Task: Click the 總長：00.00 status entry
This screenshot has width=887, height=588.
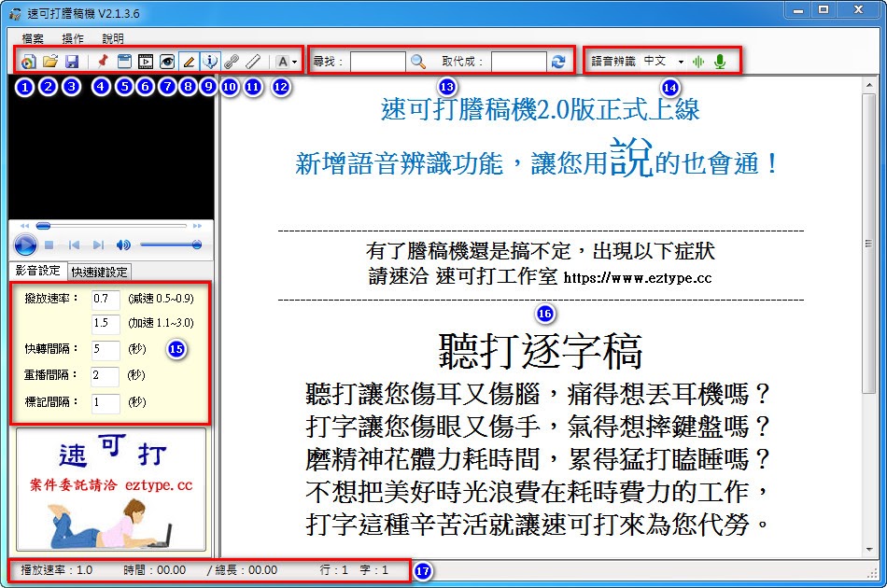Action: click(246, 570)
